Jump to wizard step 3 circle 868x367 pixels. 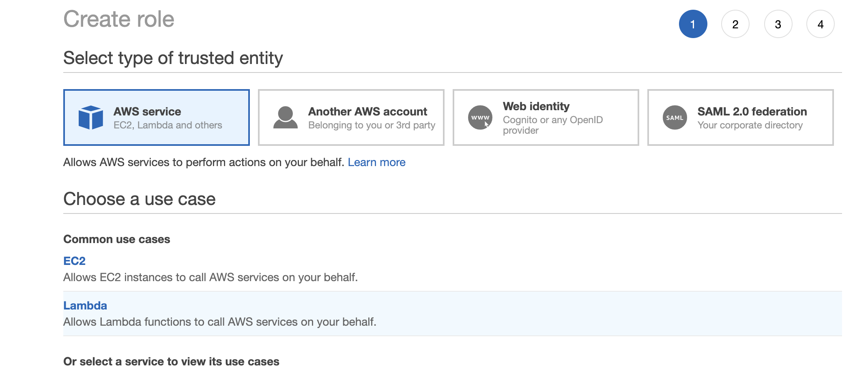[x=778, y=24]
